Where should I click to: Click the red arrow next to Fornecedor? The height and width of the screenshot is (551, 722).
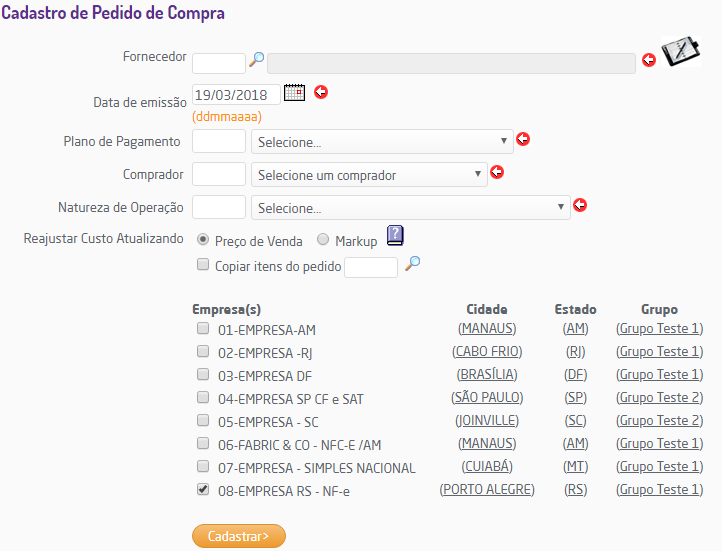pyautogui.click(x=648, y=61)
